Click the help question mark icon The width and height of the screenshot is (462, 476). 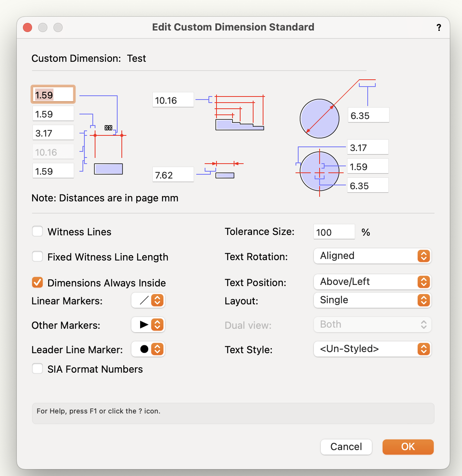tap(438, 27)
